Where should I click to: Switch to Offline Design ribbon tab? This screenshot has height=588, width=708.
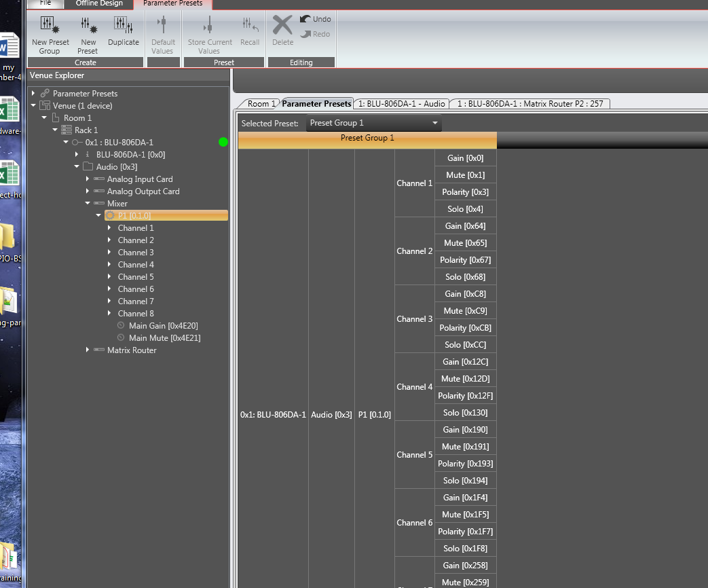(99, 3)
